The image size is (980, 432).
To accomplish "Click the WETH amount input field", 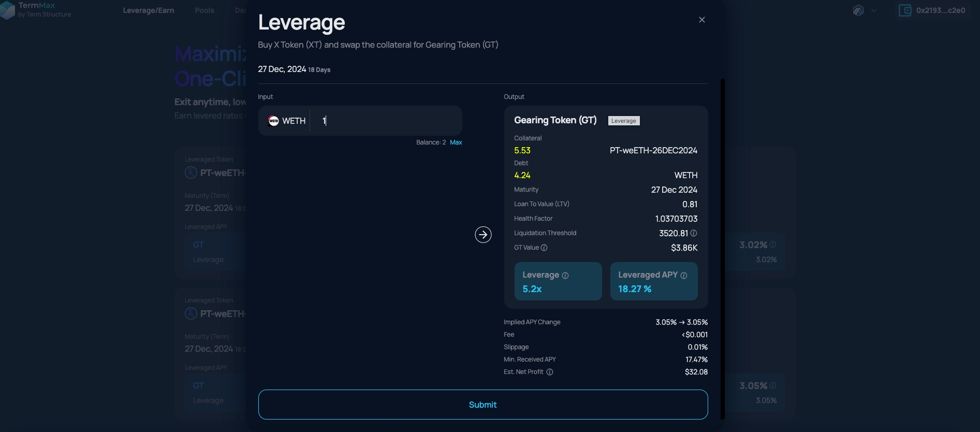I will click(x=388, y=121).
